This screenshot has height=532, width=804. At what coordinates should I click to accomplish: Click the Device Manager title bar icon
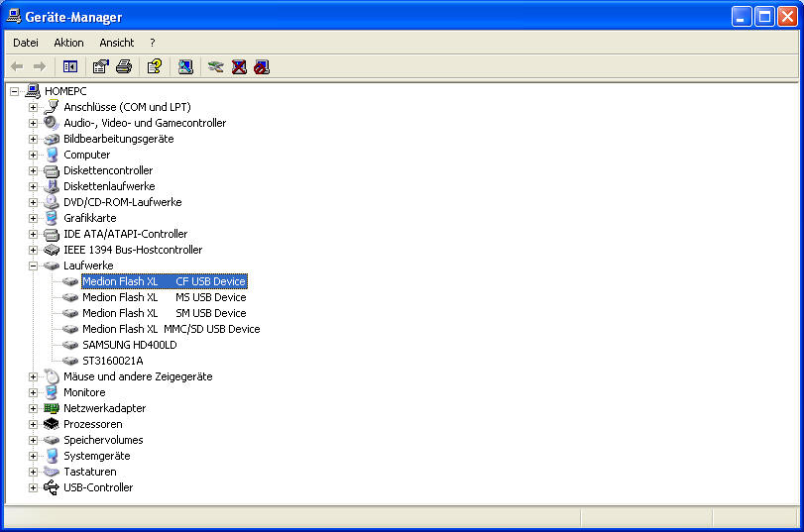coord(14,17)
